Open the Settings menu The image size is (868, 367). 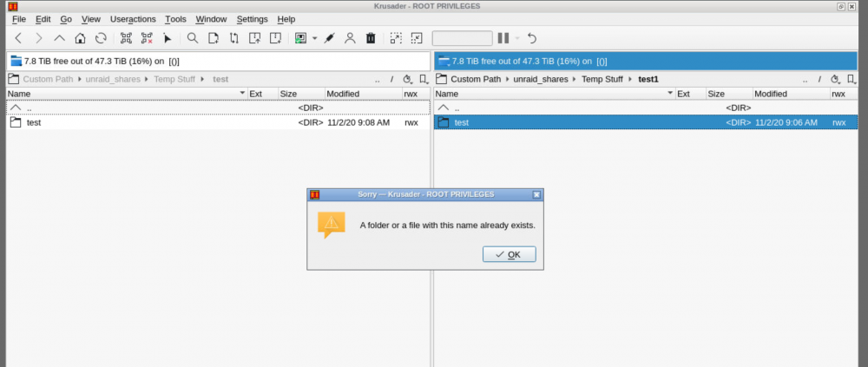(x=252, y=19)
